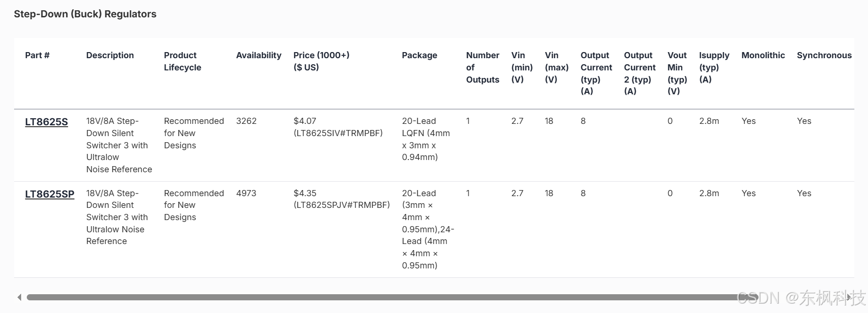Click the Number of Outputs column header
Screen dimensions: 868x313
483,68
